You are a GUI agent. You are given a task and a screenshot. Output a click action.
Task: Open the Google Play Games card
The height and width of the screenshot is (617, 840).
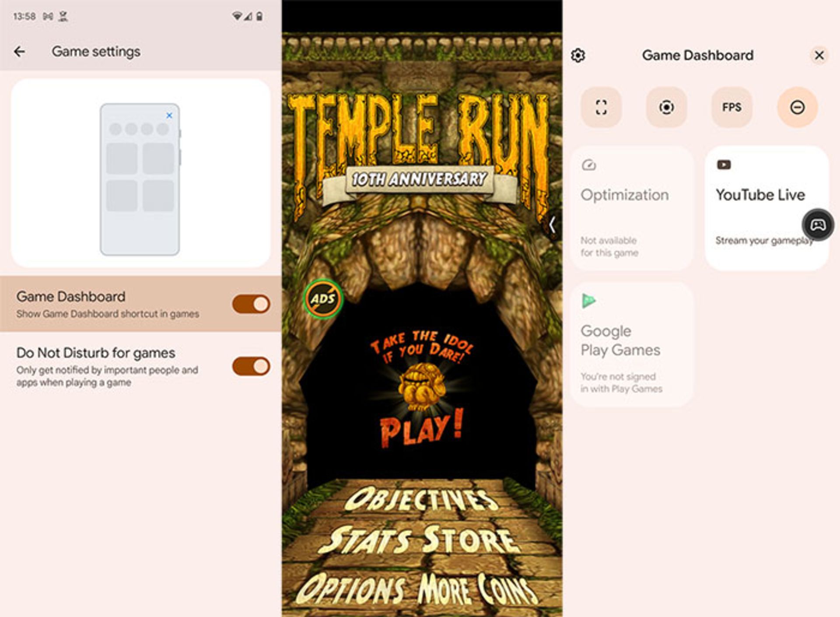click(x=632, y=344)
